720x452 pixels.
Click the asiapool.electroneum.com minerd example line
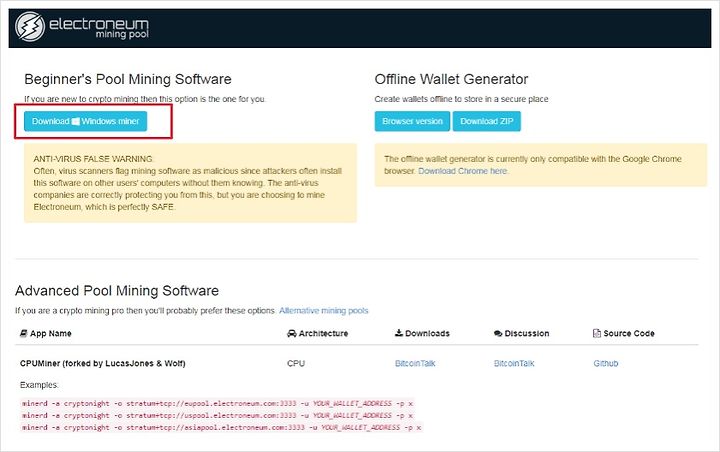tap(221, 427)
